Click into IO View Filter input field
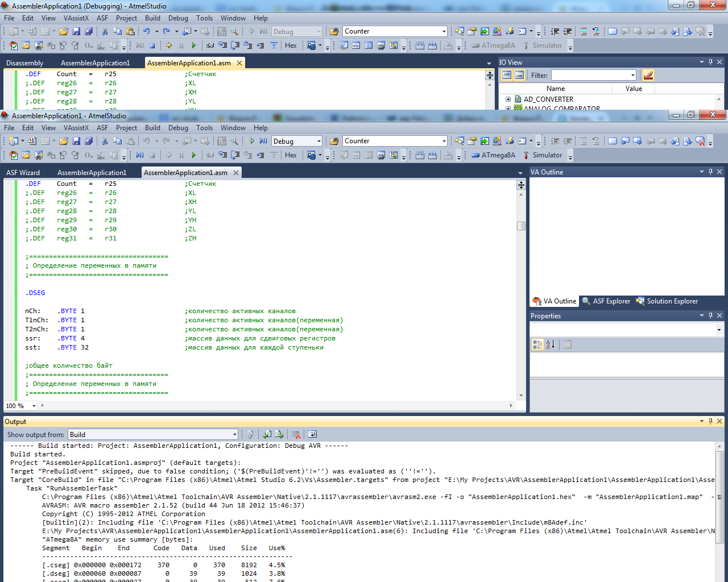Viewport: 728px width, 582px height. pos(590,75)
